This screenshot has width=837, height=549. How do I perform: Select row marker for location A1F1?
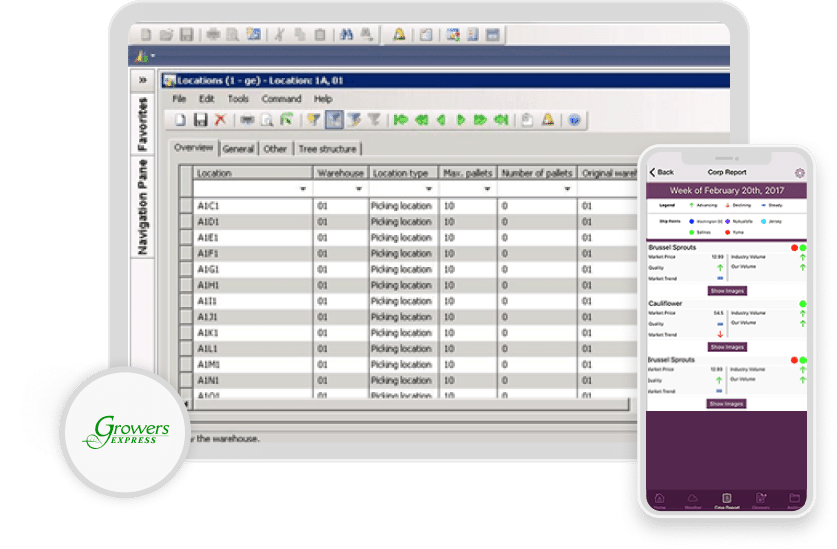tap(185, 253)
